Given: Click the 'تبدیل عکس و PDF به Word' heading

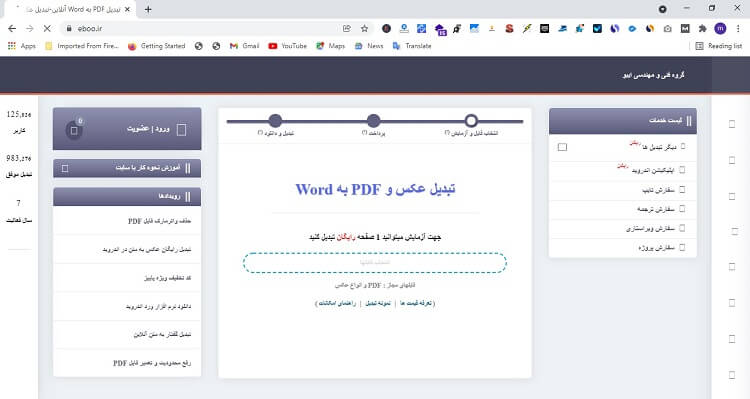Looking at the screenshot, I should 375,189.
